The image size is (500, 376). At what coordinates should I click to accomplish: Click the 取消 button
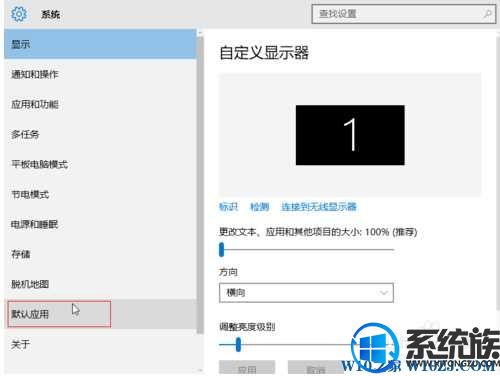click(316, 368)
